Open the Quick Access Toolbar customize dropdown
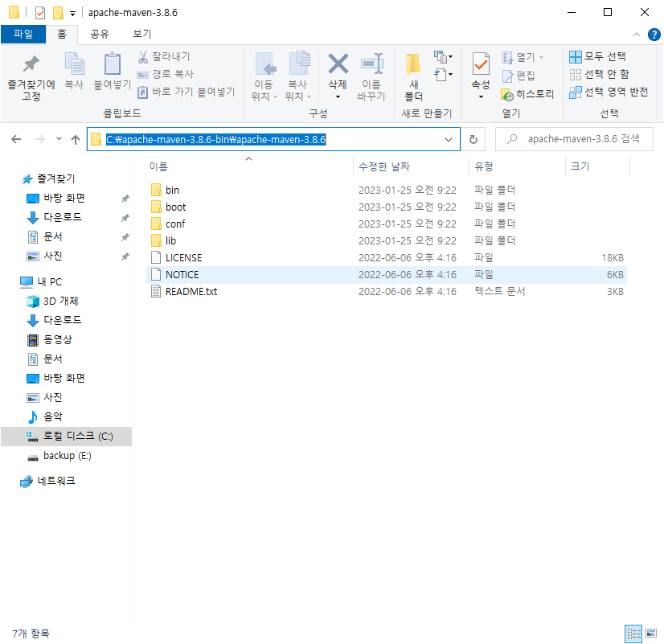This screenshot has width=664, height=644. point(73,14)
